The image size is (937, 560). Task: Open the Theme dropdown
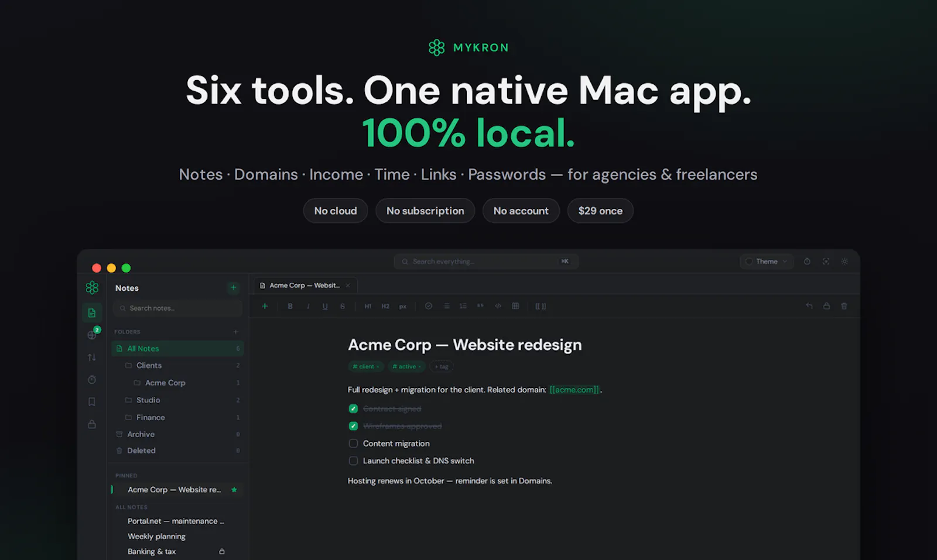[767, 261]
